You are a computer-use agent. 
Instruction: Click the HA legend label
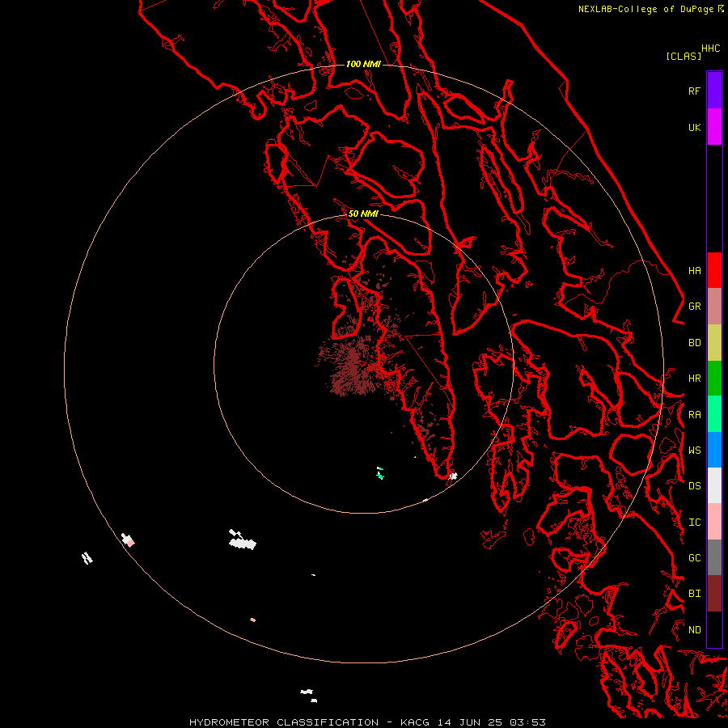(x=694, y=270)
